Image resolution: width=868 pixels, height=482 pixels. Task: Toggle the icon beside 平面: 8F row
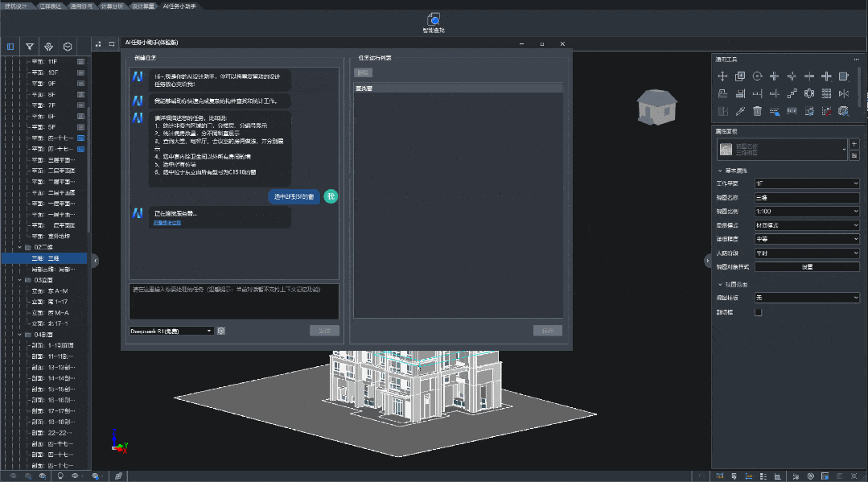[x=80, y=95]
